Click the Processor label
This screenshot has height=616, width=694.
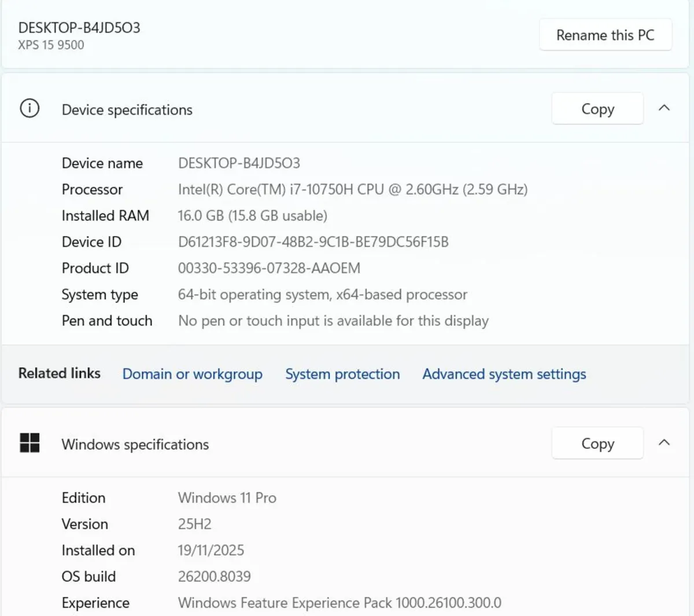coord(92,189)
